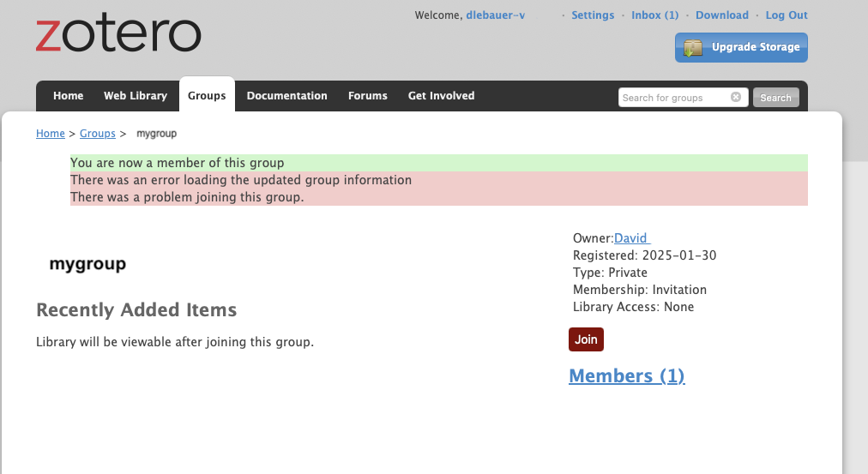This screenshot has height=474, width=868.
Task: Open the Home nav tab
Action: (x=68, y=96)
